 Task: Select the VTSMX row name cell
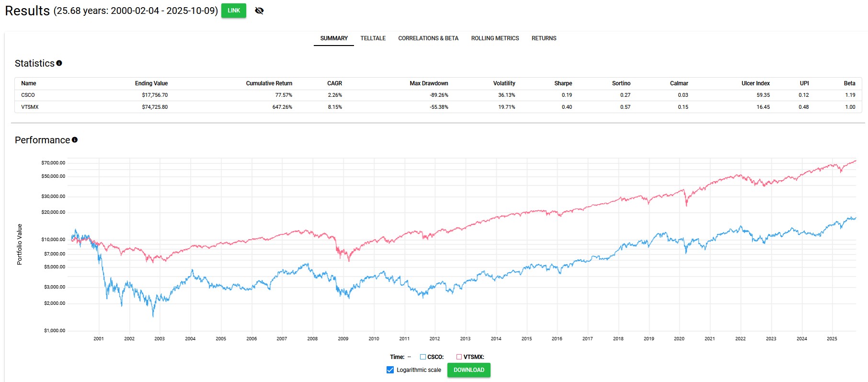pyautogui.click(x=30, y=107)
